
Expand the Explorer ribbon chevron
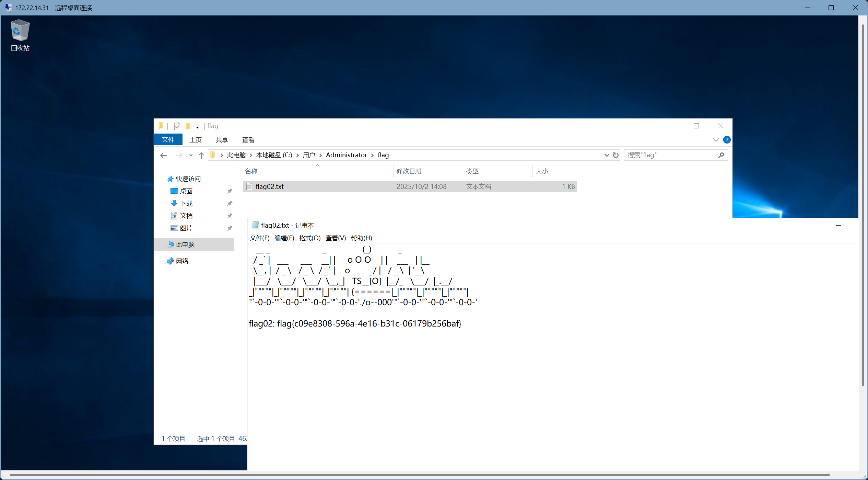point(716,140)
